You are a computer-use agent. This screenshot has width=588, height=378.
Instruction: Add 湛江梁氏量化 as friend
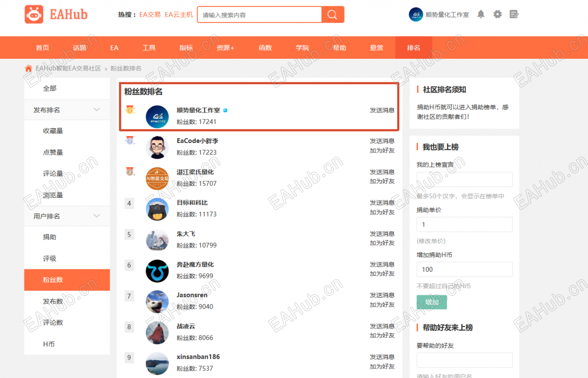[382, 181]
